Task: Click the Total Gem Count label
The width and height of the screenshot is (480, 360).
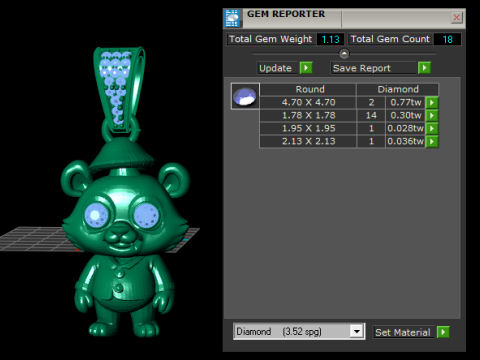Action: pyautogui.click(x=390, y=39)
